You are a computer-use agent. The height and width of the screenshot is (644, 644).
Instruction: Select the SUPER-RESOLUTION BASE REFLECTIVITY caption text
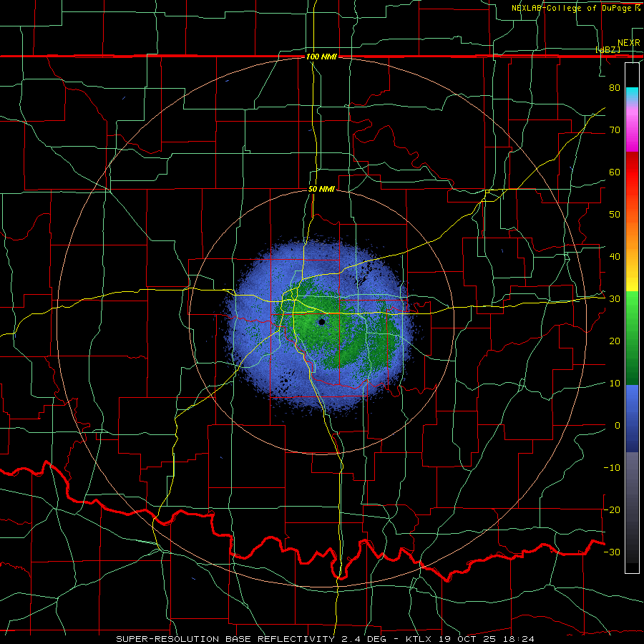[225, 639]
